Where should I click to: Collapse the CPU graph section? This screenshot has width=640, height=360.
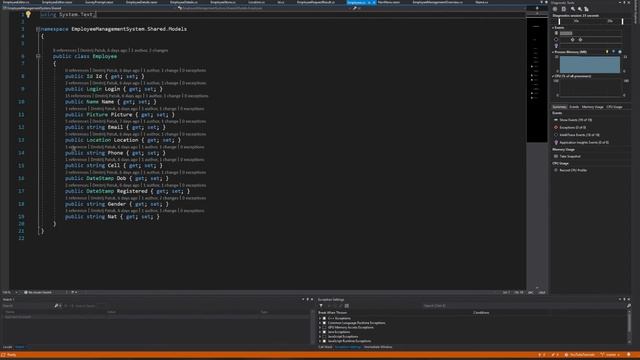click(x=553, y=76)
